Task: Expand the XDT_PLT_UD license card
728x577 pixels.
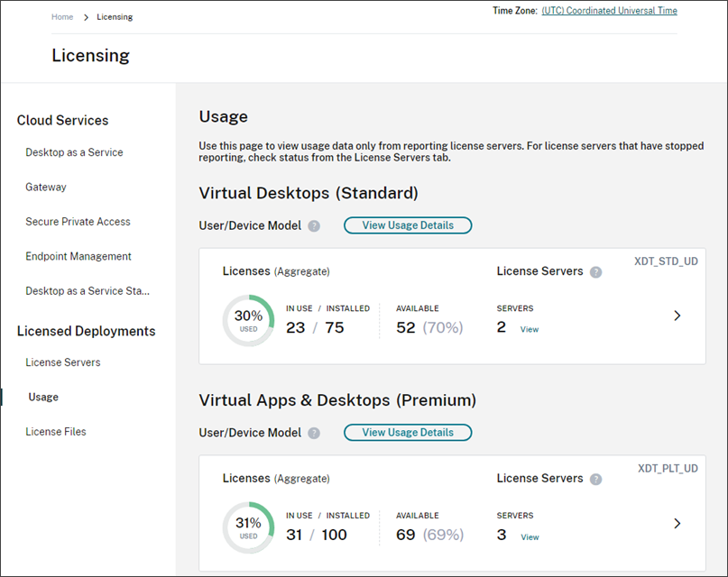Action: click(x=677, y=523)
